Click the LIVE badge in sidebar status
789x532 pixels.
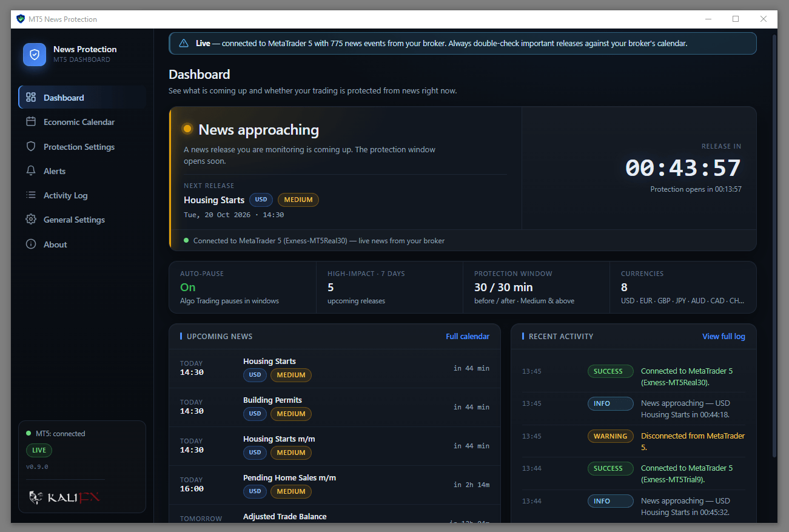tap(39, 451)
